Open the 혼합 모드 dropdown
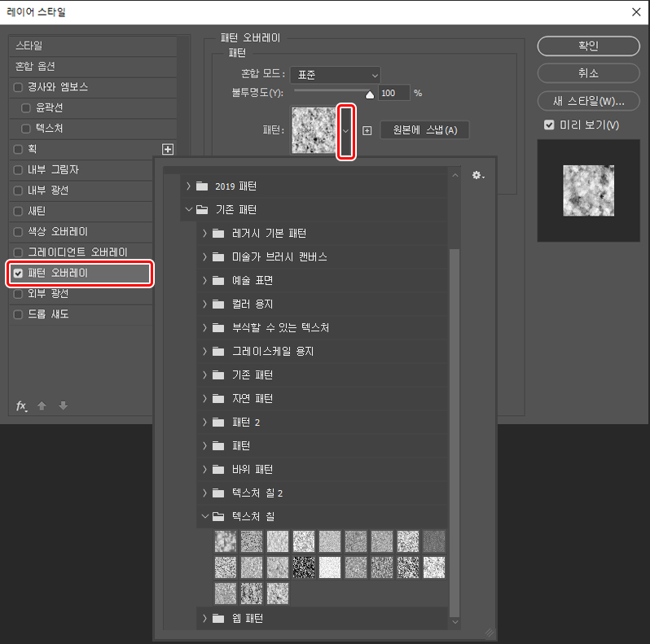The image size is (650, 644). coord(335,75)
